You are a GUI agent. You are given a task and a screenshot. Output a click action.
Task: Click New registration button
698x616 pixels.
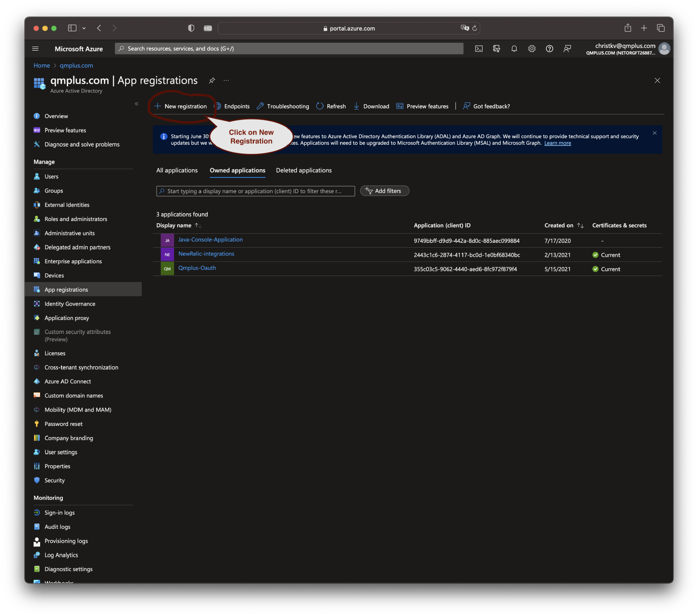(181, 106)
